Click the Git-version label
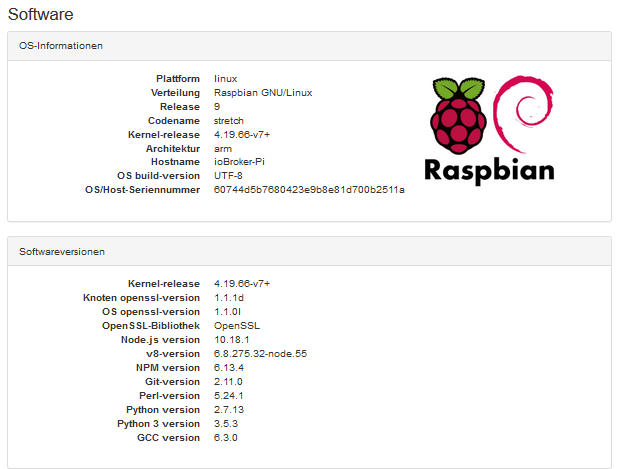The width and height of the screenshot is (618, 469). [172, 382]
